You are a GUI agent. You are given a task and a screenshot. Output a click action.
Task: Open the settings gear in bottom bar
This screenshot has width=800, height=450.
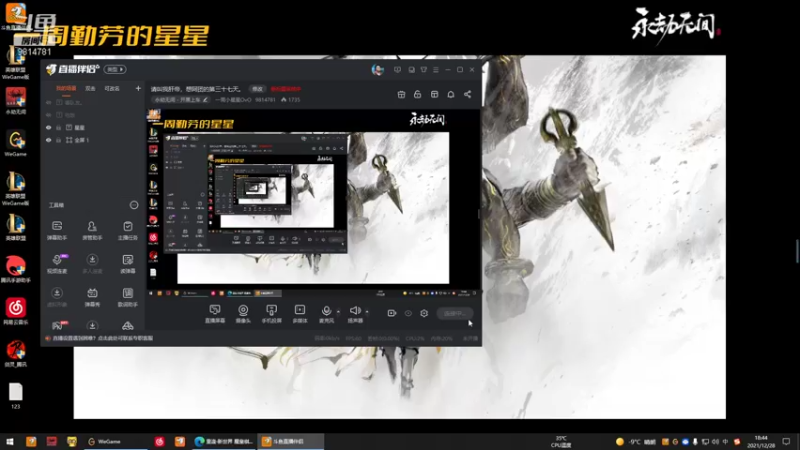point(424,313)
